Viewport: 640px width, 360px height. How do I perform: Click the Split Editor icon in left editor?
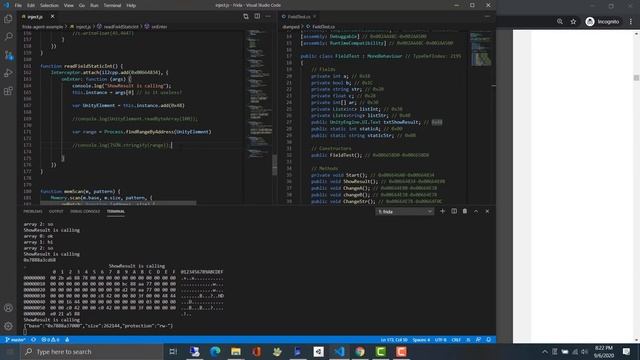click(257, 16)
